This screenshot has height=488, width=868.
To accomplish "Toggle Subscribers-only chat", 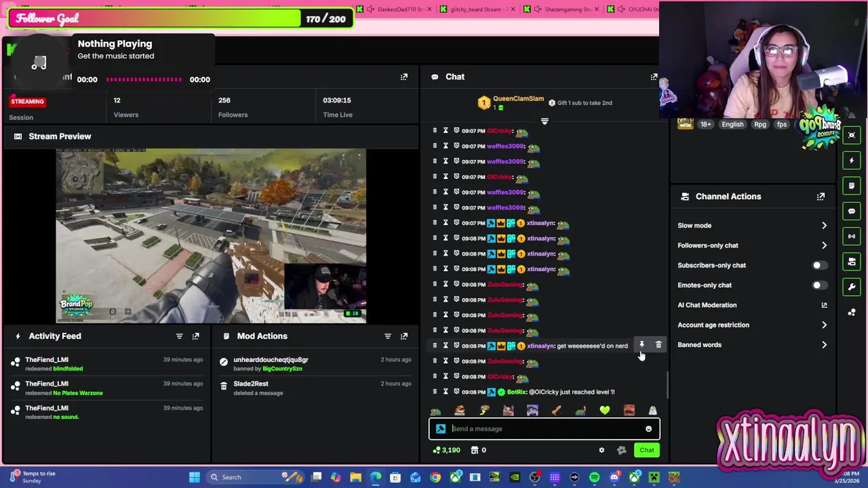I will coord(818,266).
